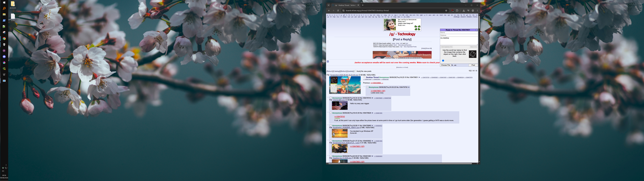Open post menu arrow for No.109479700

tap(409, 87)
